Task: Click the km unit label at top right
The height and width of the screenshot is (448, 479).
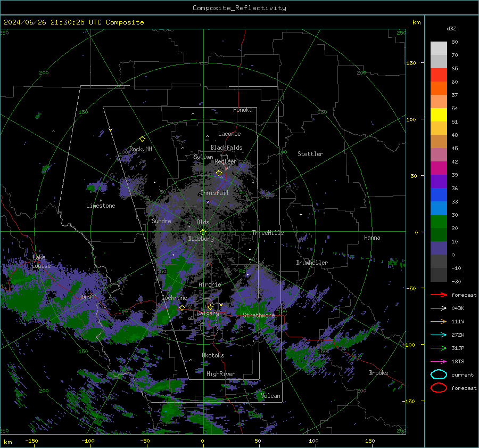Action: [x=416, y=22]
